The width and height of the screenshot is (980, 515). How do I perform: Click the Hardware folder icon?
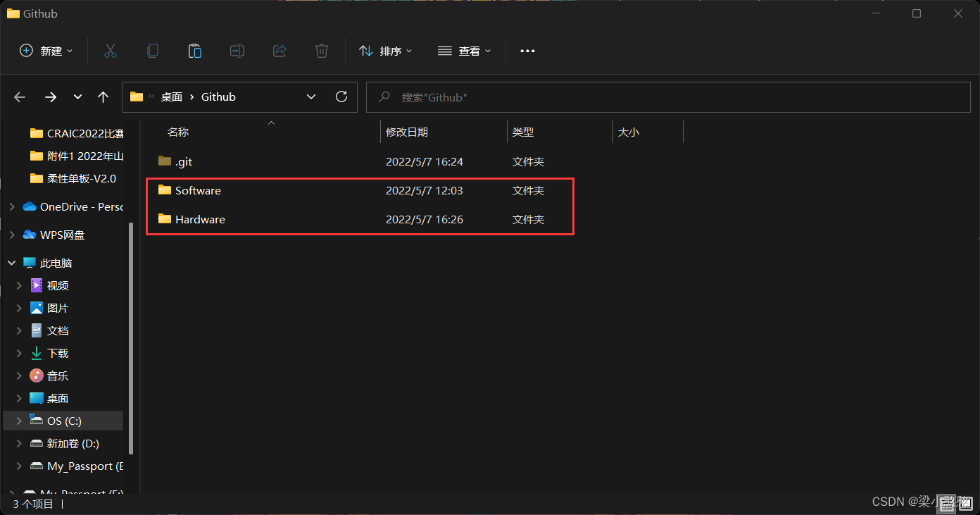165,219
